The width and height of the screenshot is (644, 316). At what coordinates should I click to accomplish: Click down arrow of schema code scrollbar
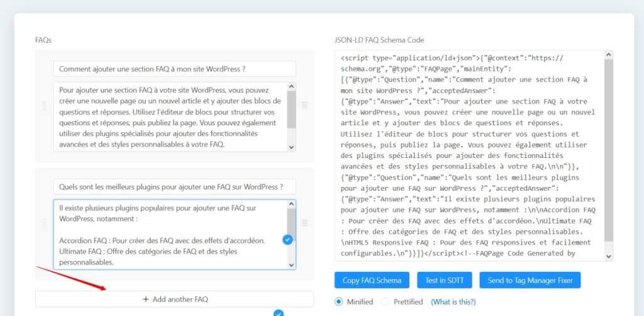[609, 256]
